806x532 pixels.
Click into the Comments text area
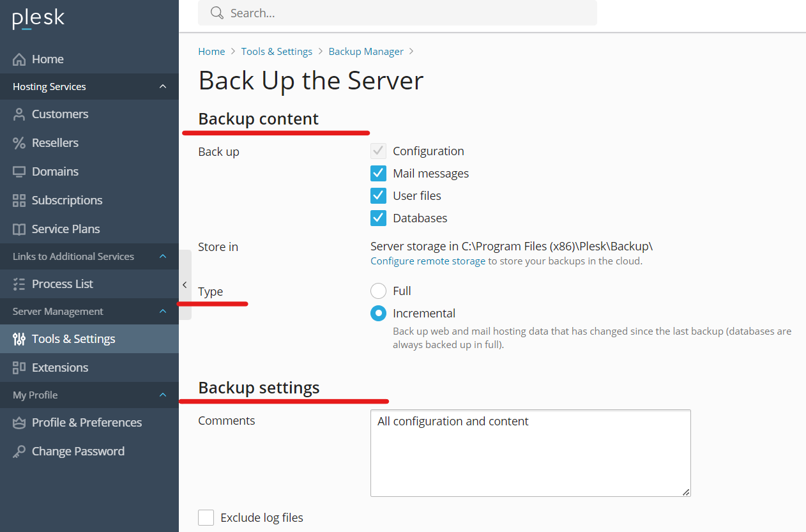pos(530,453)
